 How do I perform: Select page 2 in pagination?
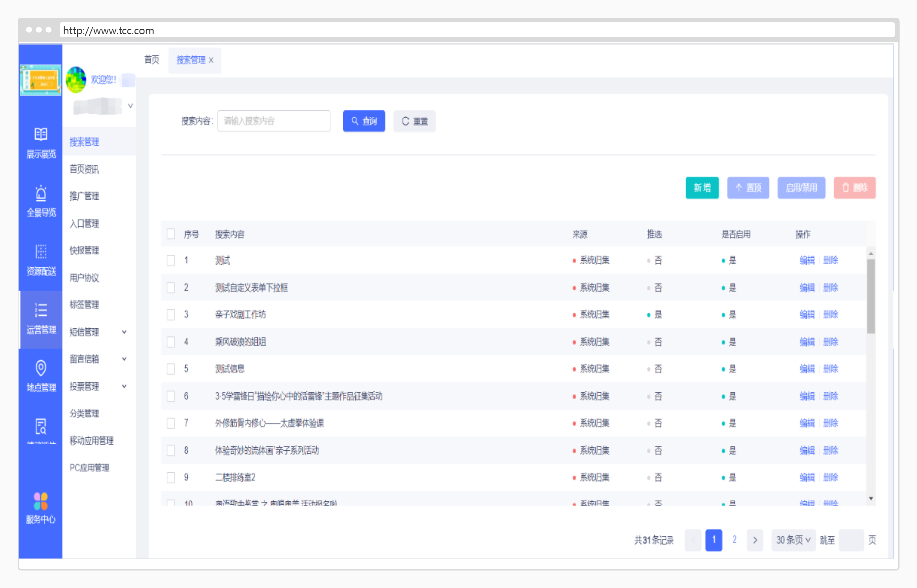pos(734,539)
